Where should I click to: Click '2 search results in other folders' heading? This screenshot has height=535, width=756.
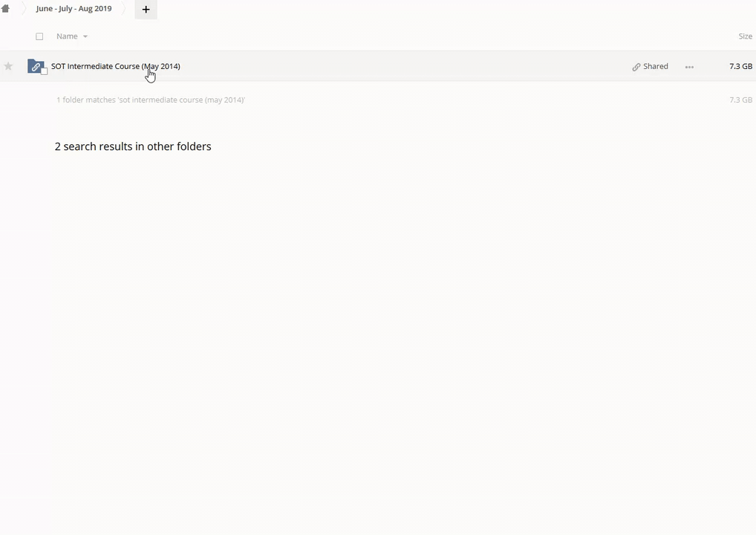(x=133, y=146)
